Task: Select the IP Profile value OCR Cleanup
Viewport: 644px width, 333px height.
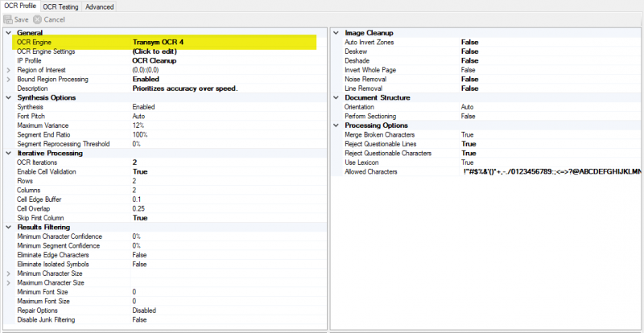Action: pyautogui.click(x=155, y=61)
